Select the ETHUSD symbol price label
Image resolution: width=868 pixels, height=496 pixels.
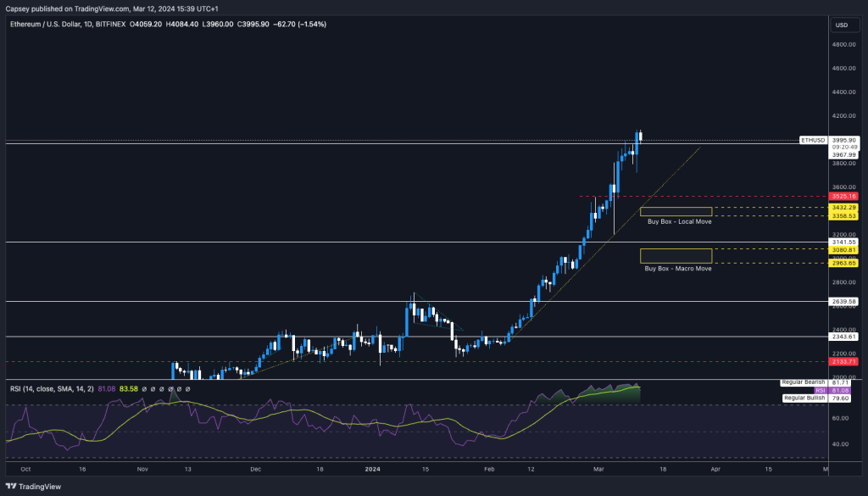(813, 141)
